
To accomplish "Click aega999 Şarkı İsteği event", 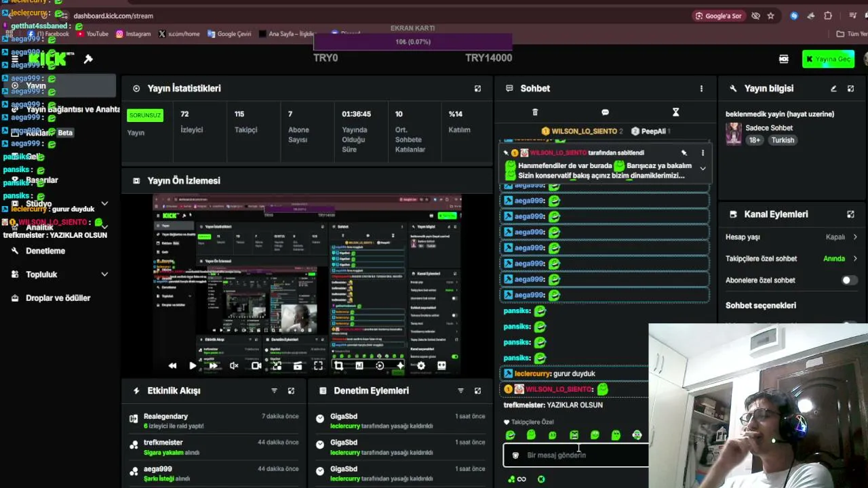I will [x=214, y=474].
